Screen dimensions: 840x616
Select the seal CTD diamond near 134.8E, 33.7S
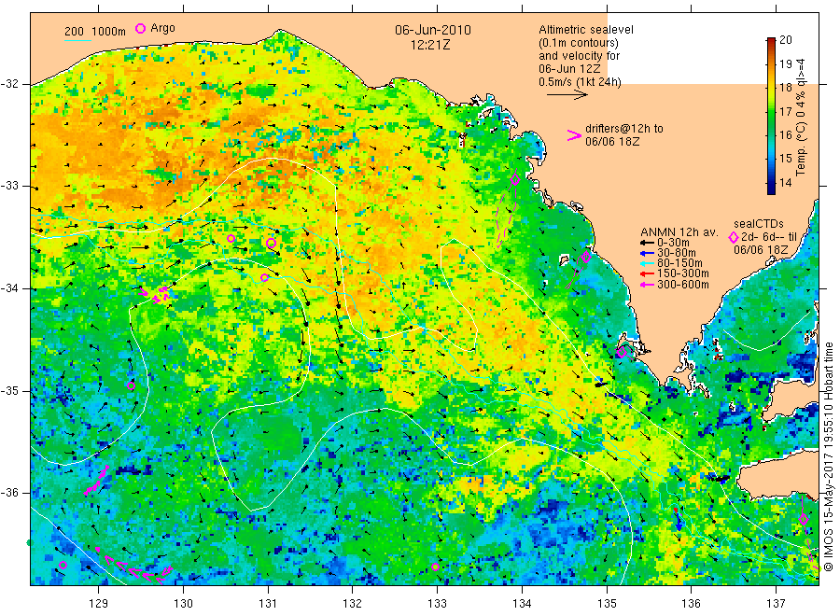pos(586,257)
